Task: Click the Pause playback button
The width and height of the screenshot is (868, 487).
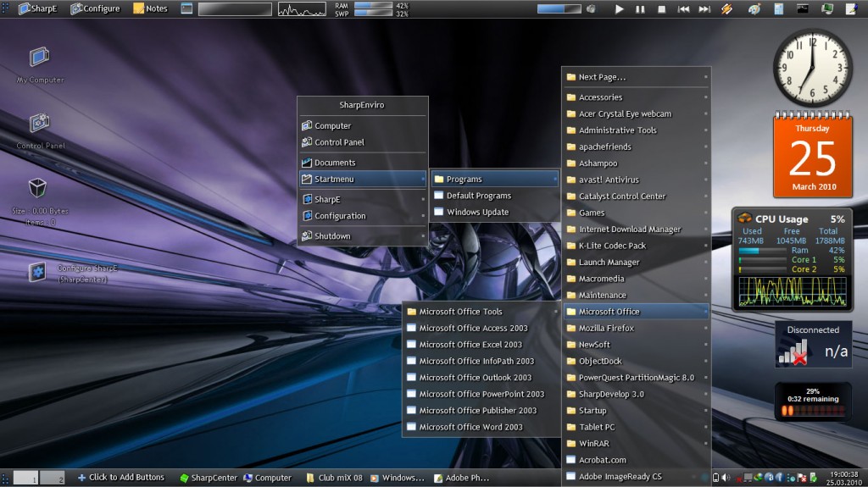Action: coord(640,8)
